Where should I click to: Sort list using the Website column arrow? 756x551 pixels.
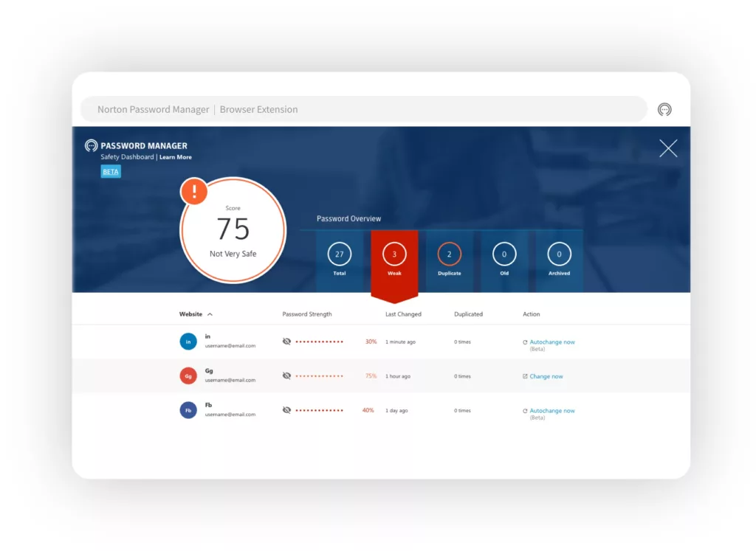click(210, 314)
